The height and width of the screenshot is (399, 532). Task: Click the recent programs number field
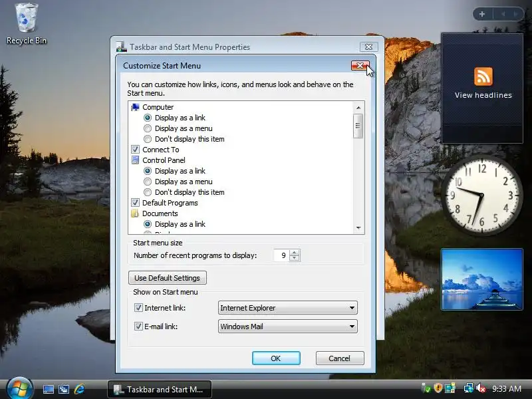click(281, 255)
